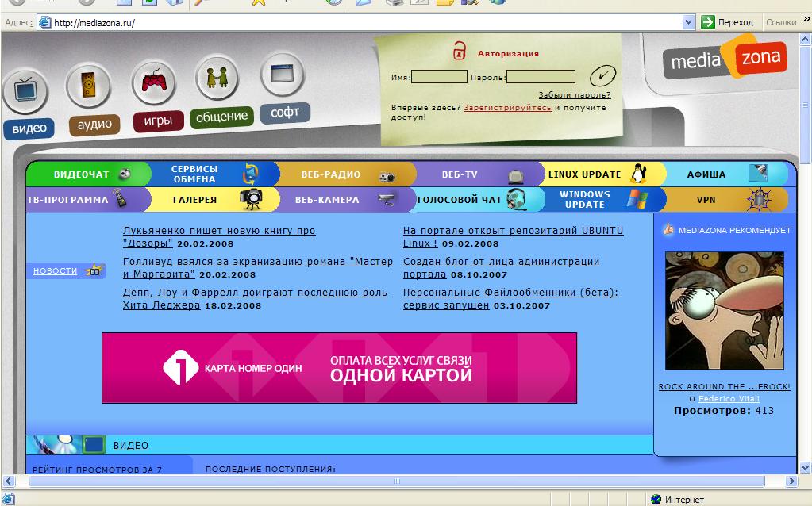Click the аудио label button
This screenshot has height=506, width=812.
[x=94, y=125]
